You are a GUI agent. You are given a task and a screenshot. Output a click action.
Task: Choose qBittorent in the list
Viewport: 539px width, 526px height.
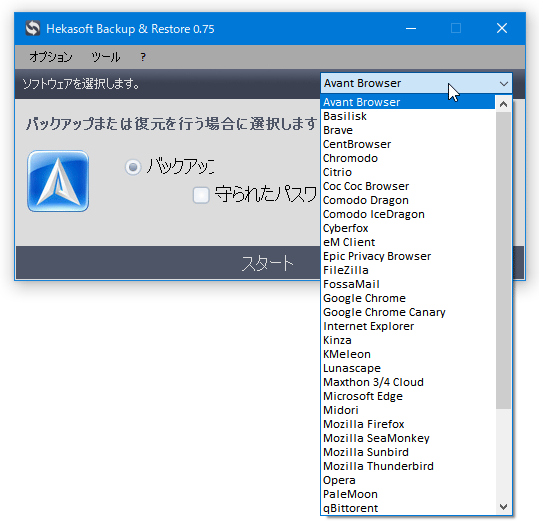[408, 508]
